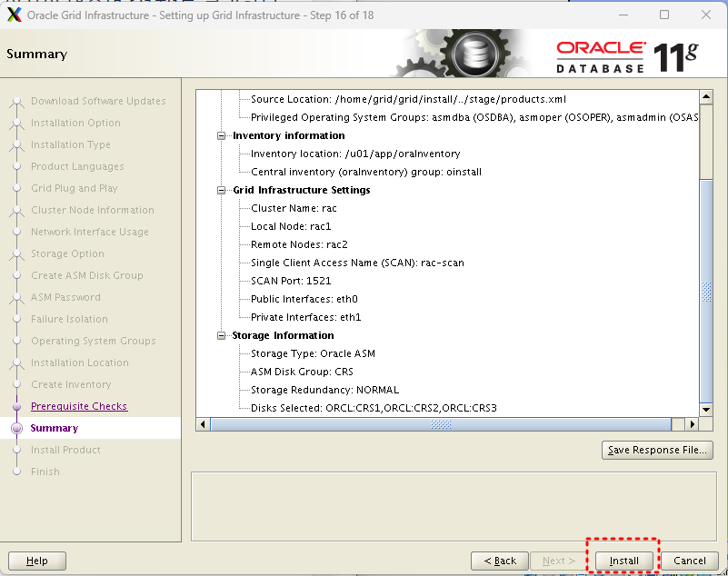Image resolution: width=728 pixels, height=576 pixels.
Task: Collapse the Inventory information node
Action: coord(222,135)
